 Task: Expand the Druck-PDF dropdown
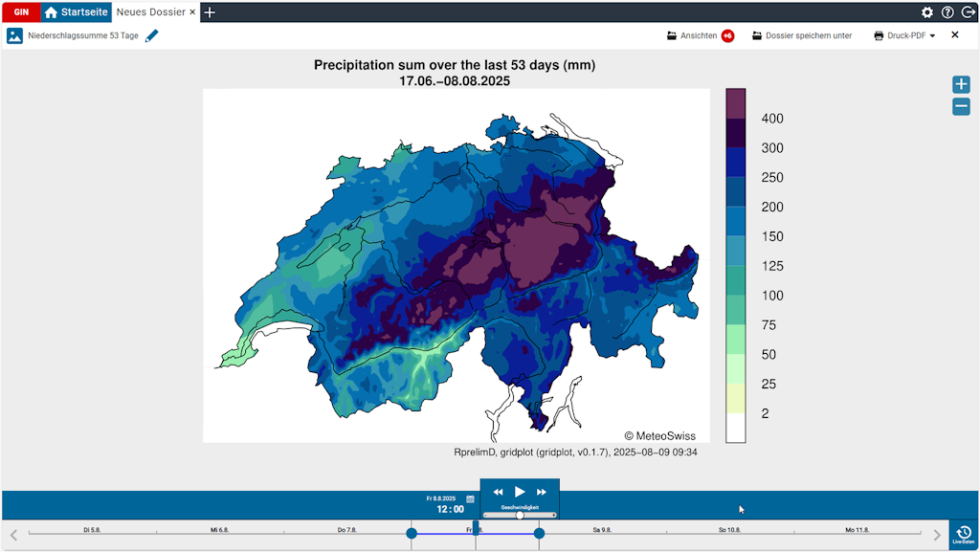coord(904,35)
